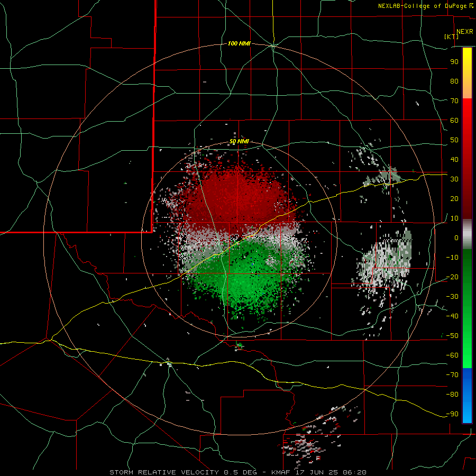Click the NEXR label above the scale

tap(464, 32)
